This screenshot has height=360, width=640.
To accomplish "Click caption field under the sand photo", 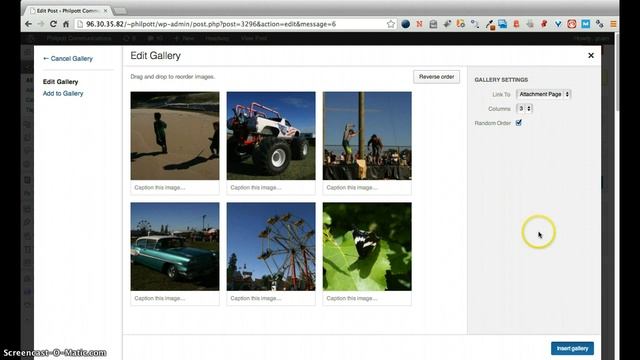I will (x=175, y=188).
